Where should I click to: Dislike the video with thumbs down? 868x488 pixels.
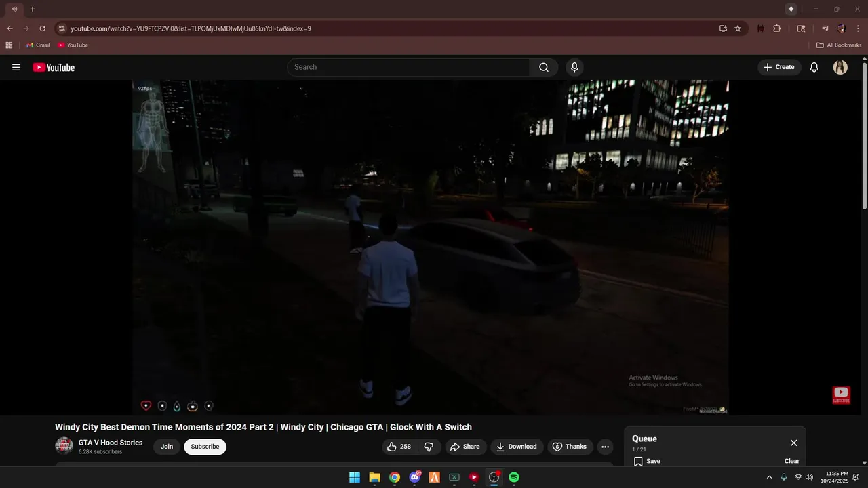pyautogui.click(x=429, y=447)
